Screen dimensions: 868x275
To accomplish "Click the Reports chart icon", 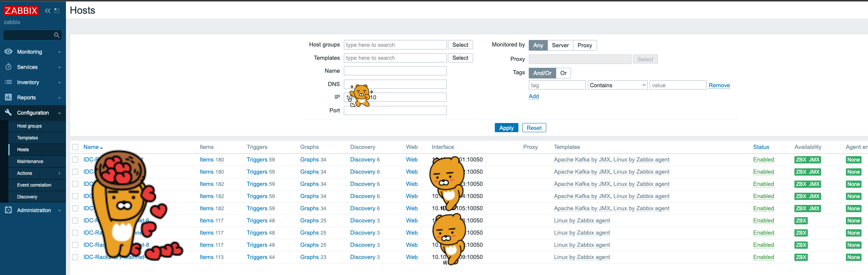I will [x=8, y=97].
